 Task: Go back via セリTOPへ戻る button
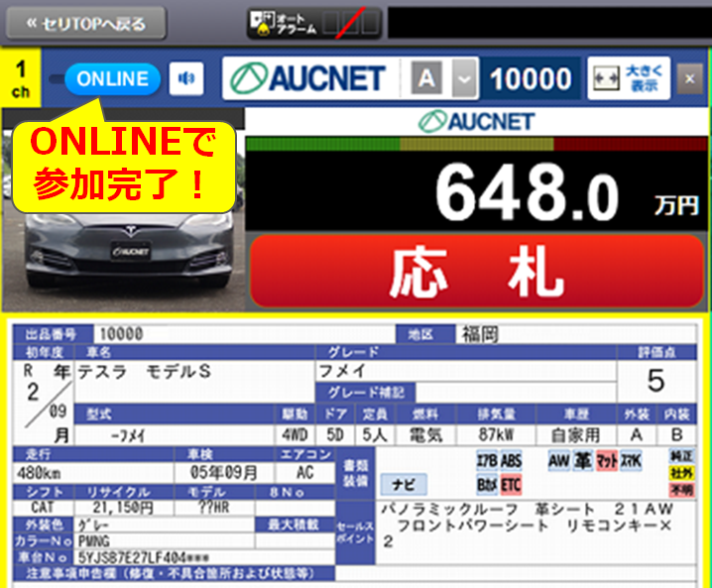[86, 23]
